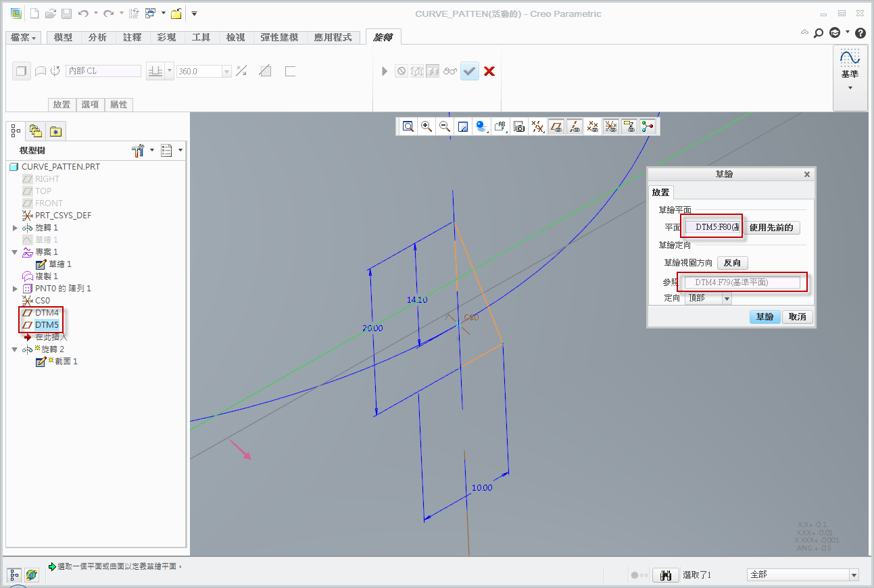The width and height of the screenshot is (874, 588).
Task: Click the 使用先前的 button
Action: 771,228
